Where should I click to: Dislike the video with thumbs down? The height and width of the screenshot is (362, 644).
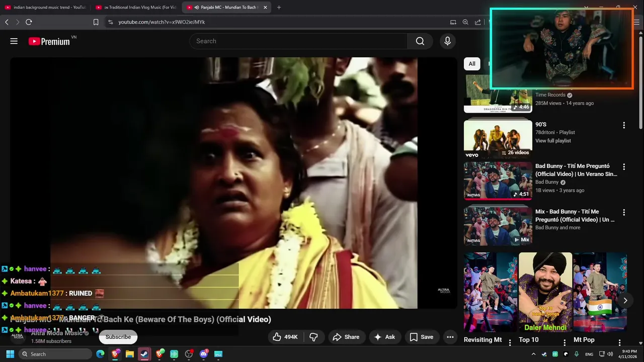click(x=313, y=337)
